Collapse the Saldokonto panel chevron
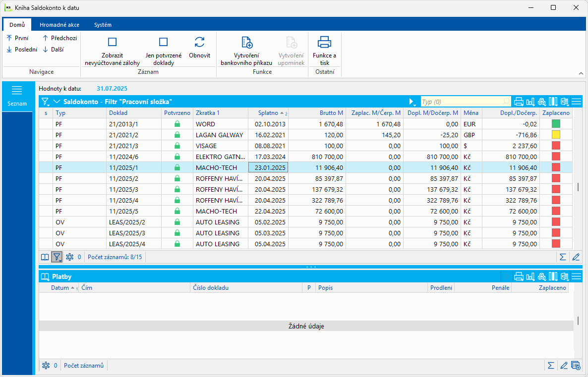The height and width of the screenshot is (377, 588). click(57, 102)
